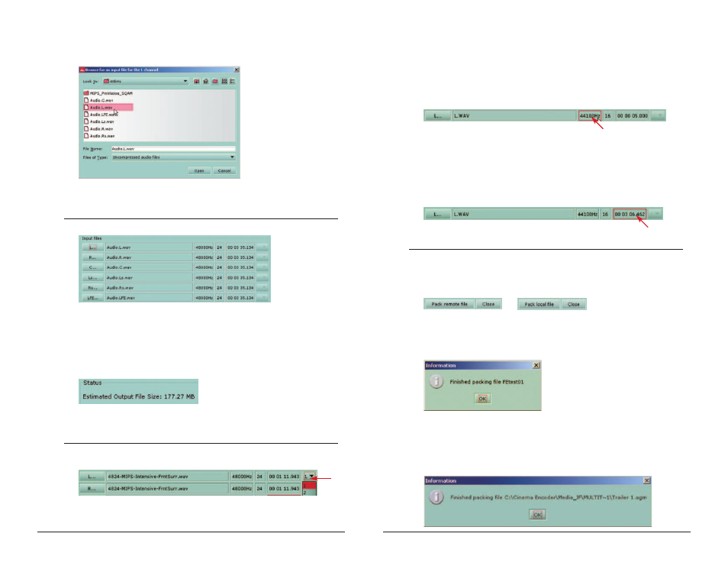This screenshot has height=569, width=728.
Task: Select Audio.Rs.wav in the file list
Action: coord(99,136)
